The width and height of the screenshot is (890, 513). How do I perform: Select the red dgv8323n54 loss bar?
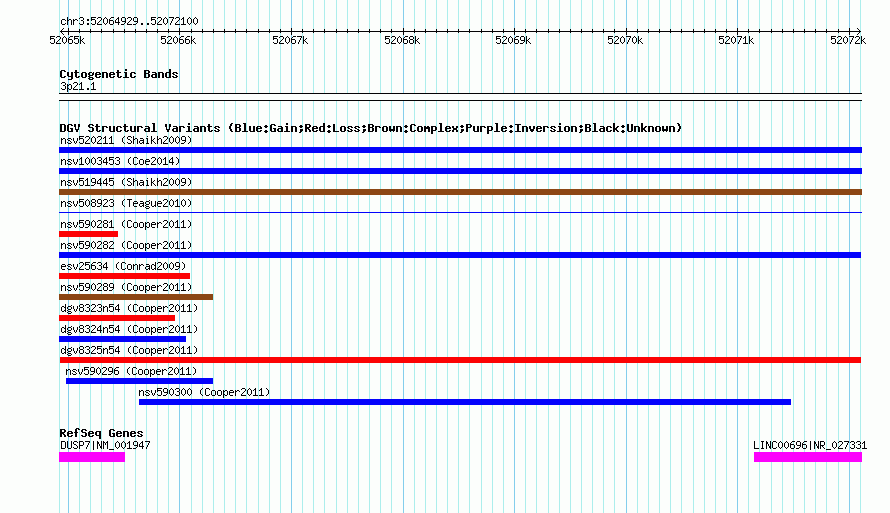pos(117,318)
